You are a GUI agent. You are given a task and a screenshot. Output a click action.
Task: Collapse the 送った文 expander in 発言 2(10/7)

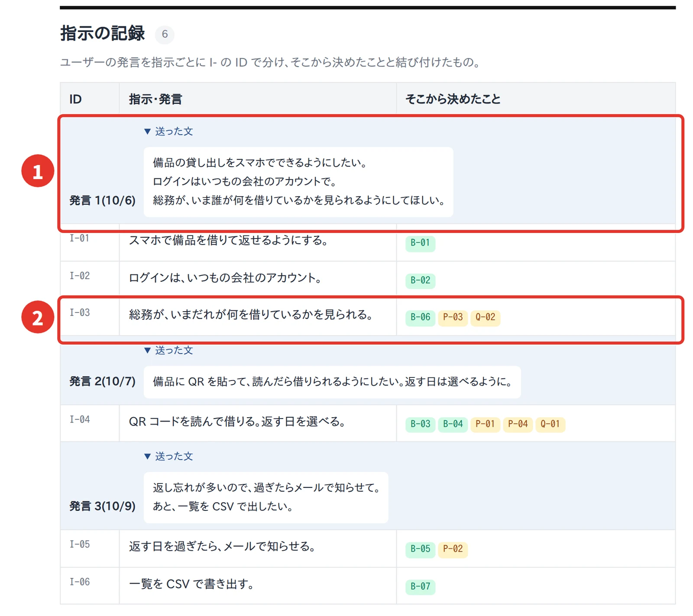click(168, 350)
